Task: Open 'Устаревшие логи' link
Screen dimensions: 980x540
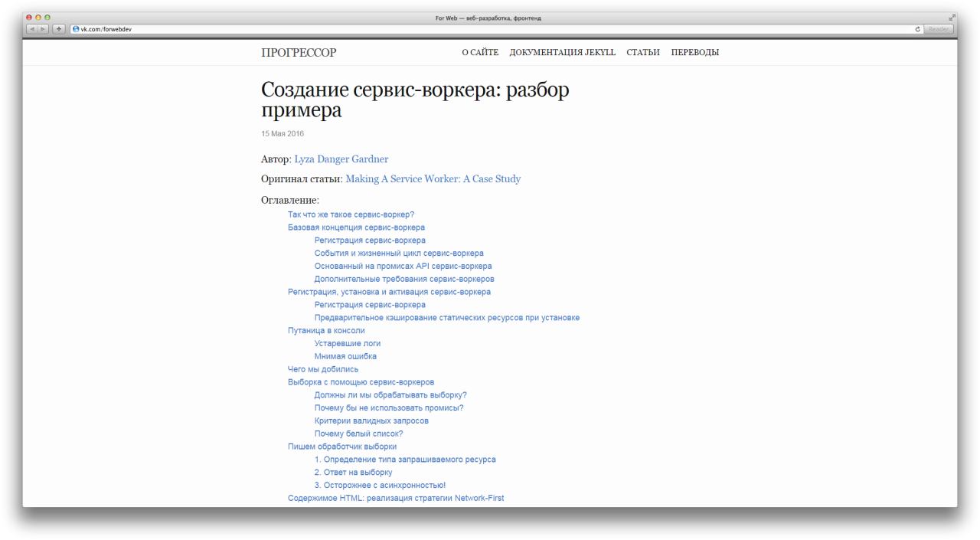Action: pos(348,344)
